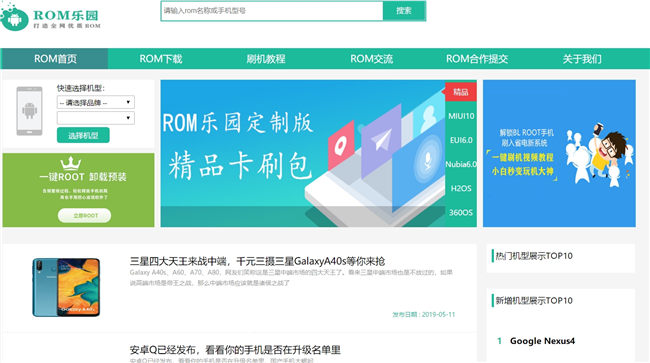The width and height of the screenshot is (650, 363).
Task: Click the 选择机型 button
Action: [83, 135]
